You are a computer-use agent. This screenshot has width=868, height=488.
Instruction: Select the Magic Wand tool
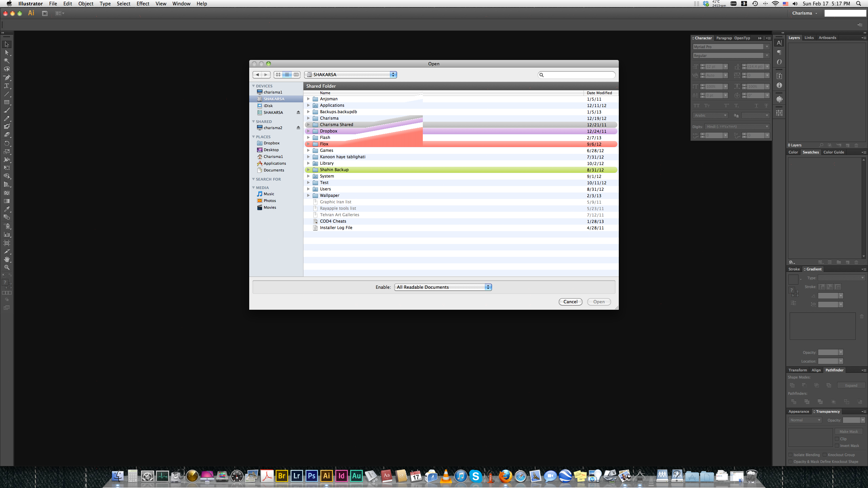pyautogui.click(x=7, y=61)
